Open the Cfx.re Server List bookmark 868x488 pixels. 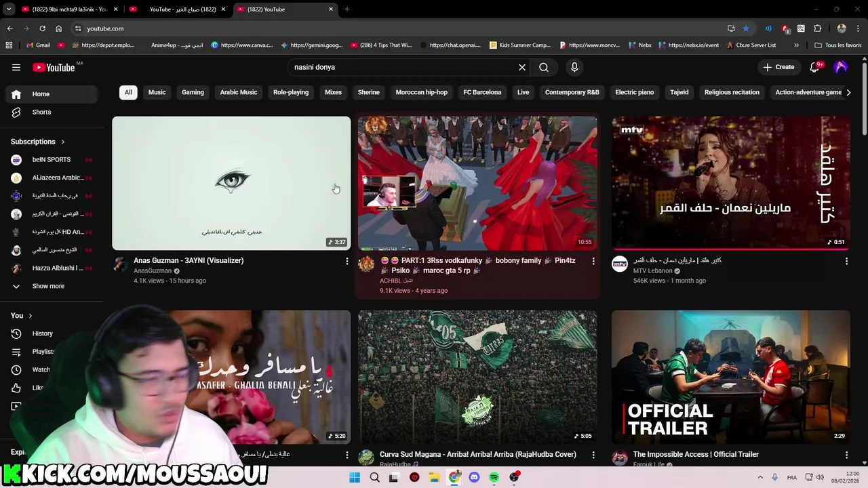point(751,45)
